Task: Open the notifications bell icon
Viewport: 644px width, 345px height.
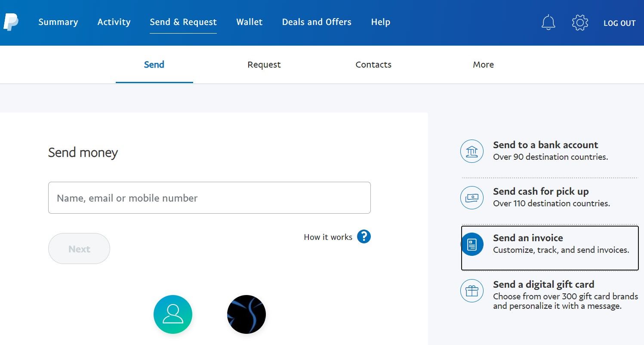Action: [548, 22]
